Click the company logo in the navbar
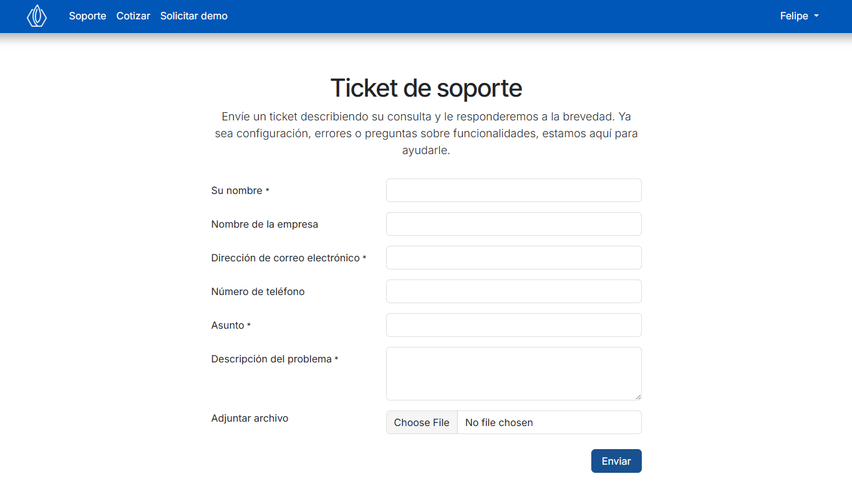Screen dimensions: 852x504 coord(36,16)
